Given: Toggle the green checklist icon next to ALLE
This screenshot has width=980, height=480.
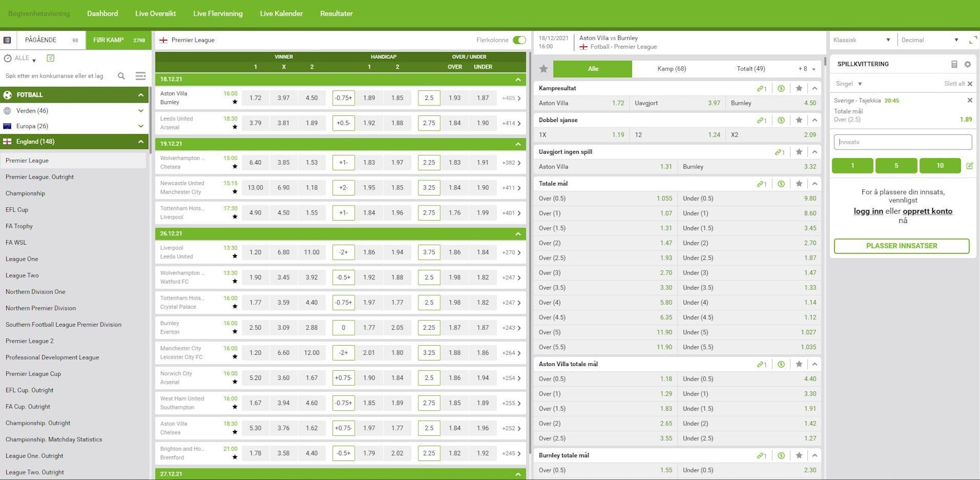Looking at the screenshot, I should pos(50,58).
